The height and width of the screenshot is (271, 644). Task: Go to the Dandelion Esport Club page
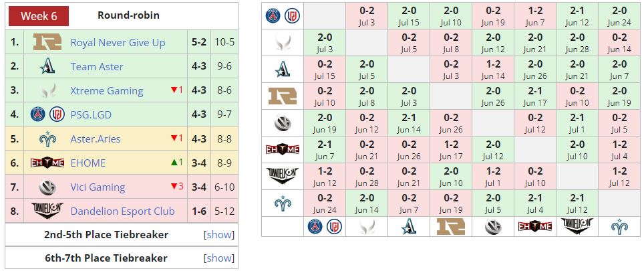pos(122,211)
